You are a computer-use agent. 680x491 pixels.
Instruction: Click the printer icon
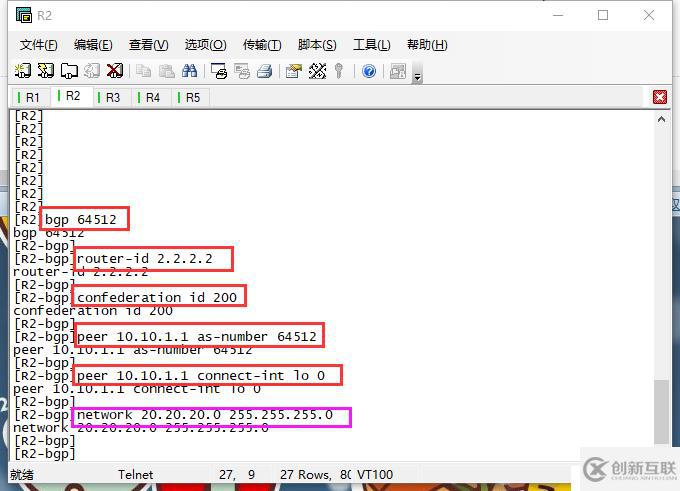[x=265, y=71]
